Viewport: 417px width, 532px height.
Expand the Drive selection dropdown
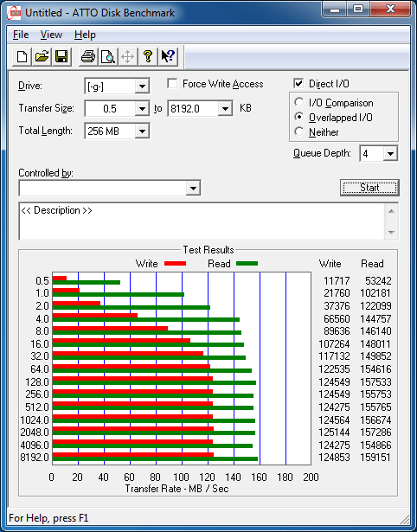pyautogui.click(x=142, y=87)
